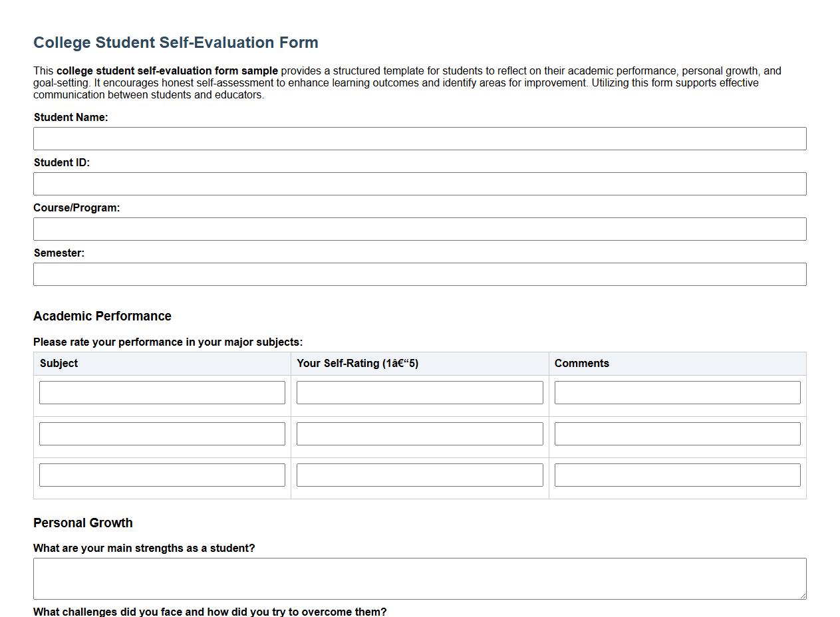Click the third Comments input box

pos(677,475)
